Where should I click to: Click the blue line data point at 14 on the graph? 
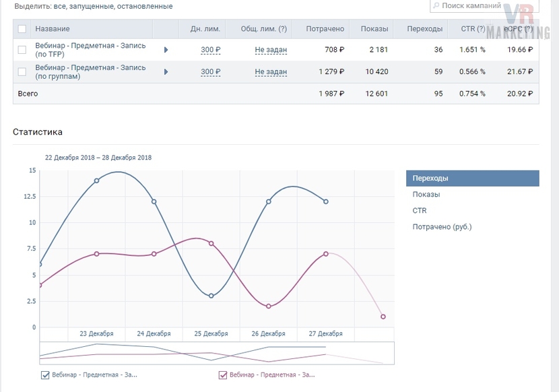click(96, 181)
